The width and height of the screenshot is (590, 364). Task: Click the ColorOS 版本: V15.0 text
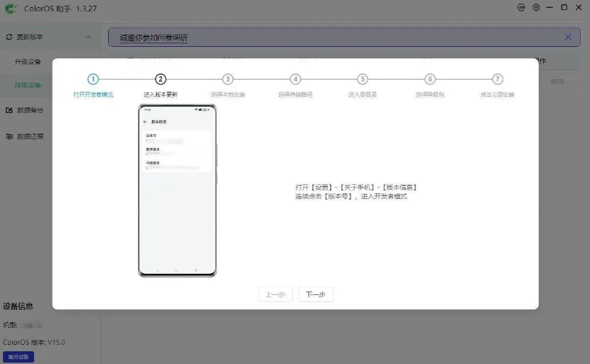(34, 342)
